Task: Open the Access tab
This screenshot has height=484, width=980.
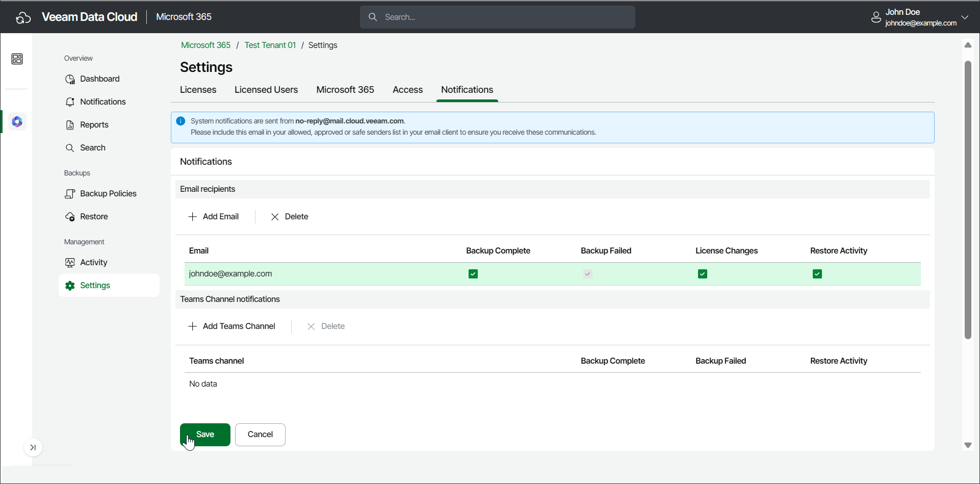Action: click(407, 90)
